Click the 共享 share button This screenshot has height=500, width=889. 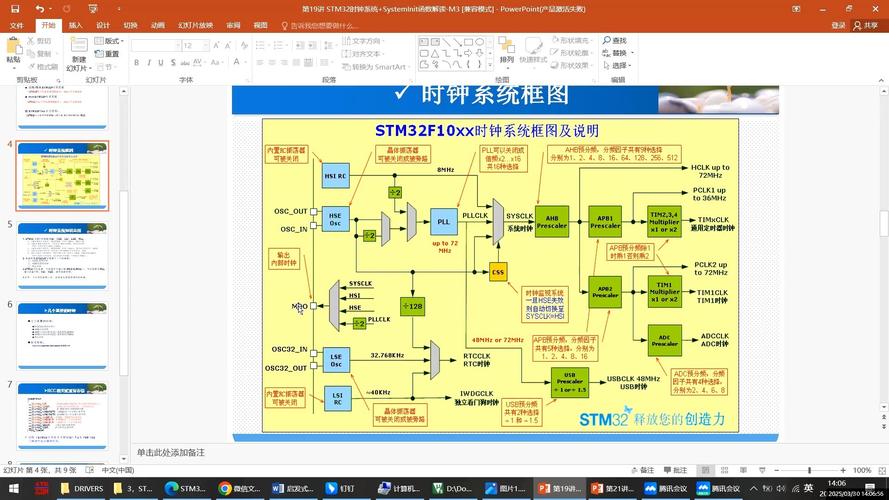tap(866, 26)
